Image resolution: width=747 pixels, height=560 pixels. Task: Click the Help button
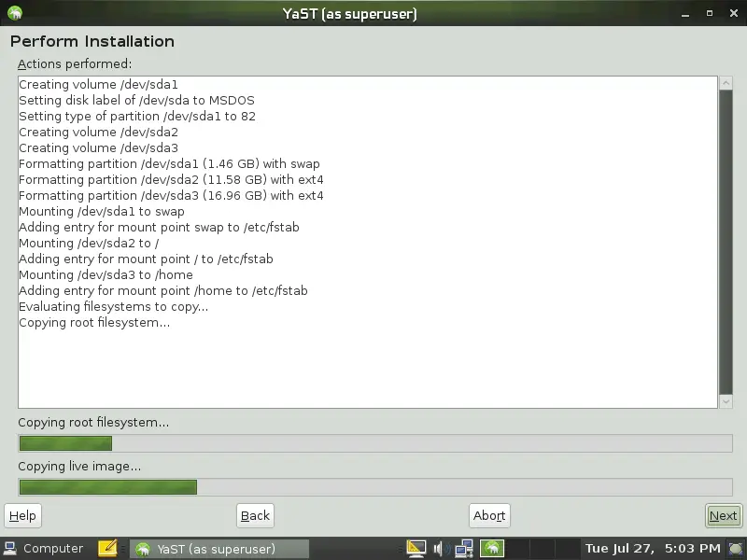click(x=22, y=515)
